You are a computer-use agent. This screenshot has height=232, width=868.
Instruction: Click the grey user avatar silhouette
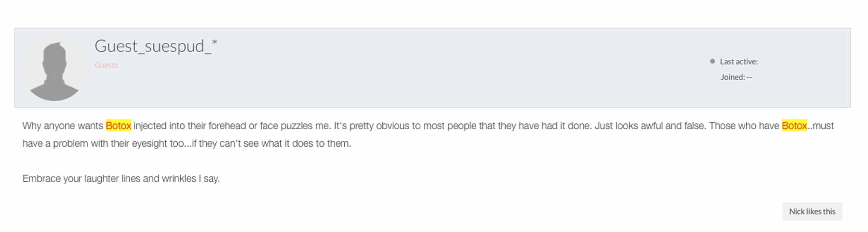click(x=54, y=71)
